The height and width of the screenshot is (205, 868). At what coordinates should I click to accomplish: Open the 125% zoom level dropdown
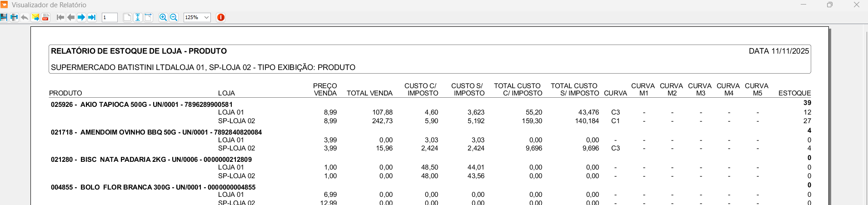pos(206,17)
